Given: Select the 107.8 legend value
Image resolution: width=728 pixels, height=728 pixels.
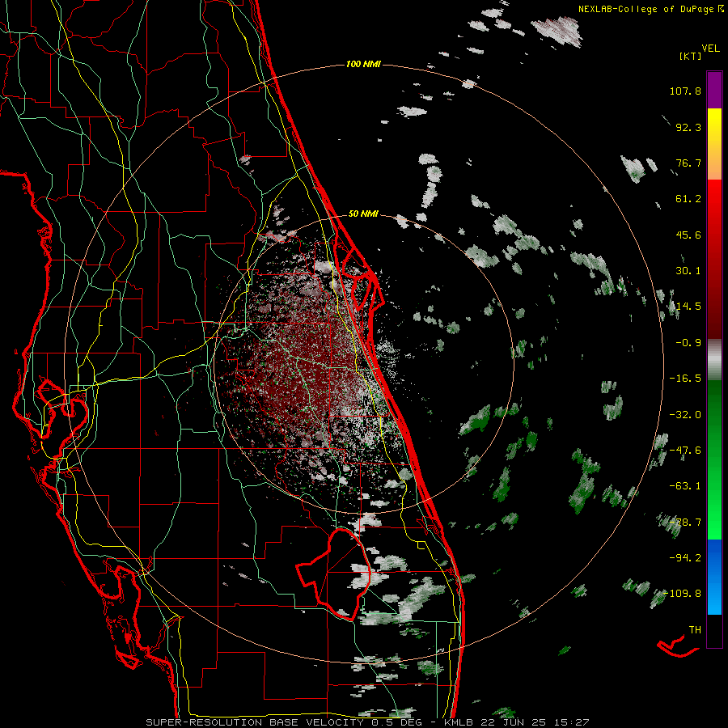Looking at the screenshot, I should pos(685,91).
